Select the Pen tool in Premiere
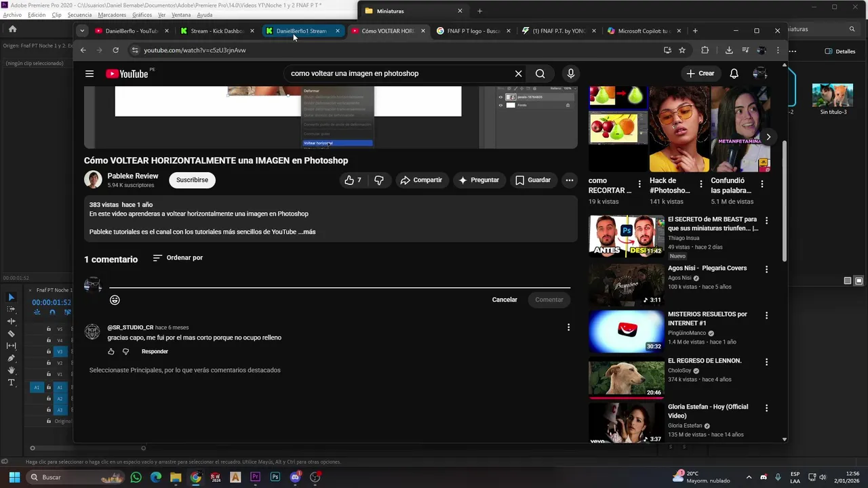The image size is (868, 488). pyautogui.click(x=11, y=358)
